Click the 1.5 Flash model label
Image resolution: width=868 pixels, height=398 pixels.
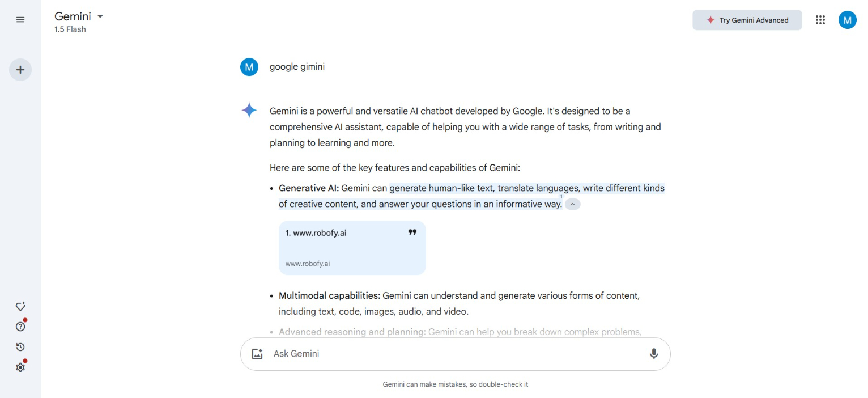point(70,29)
